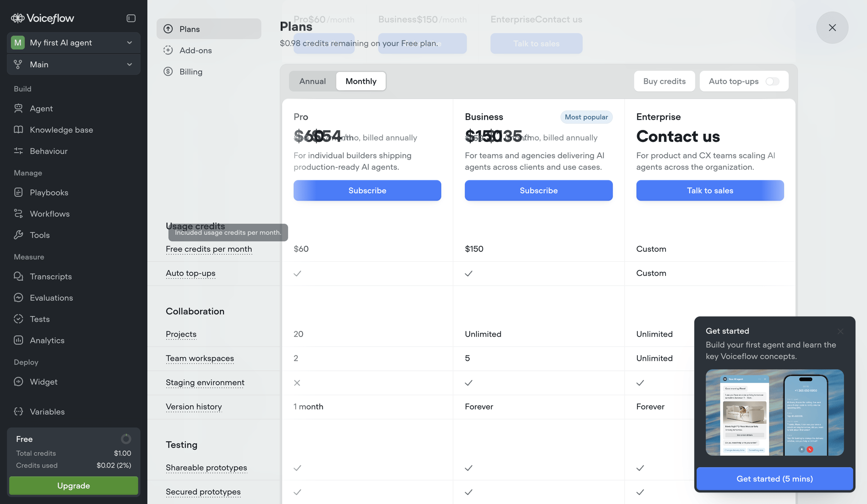Click the Pro Staging environment X mark
This screenshot has width=867, height=504.
coord(297,383)
